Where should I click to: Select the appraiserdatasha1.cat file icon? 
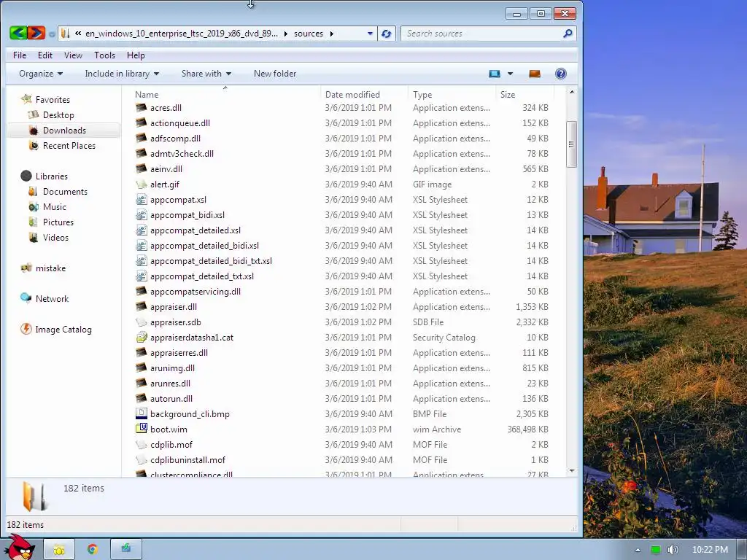pyautogui.click(x=141, y=337)
